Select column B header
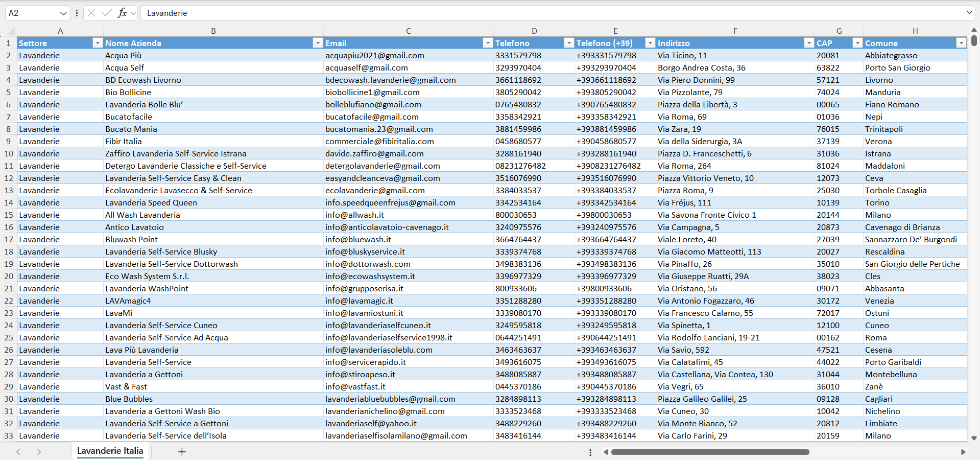This screenshot has width=980, height=460. click(x=213, y=31)
